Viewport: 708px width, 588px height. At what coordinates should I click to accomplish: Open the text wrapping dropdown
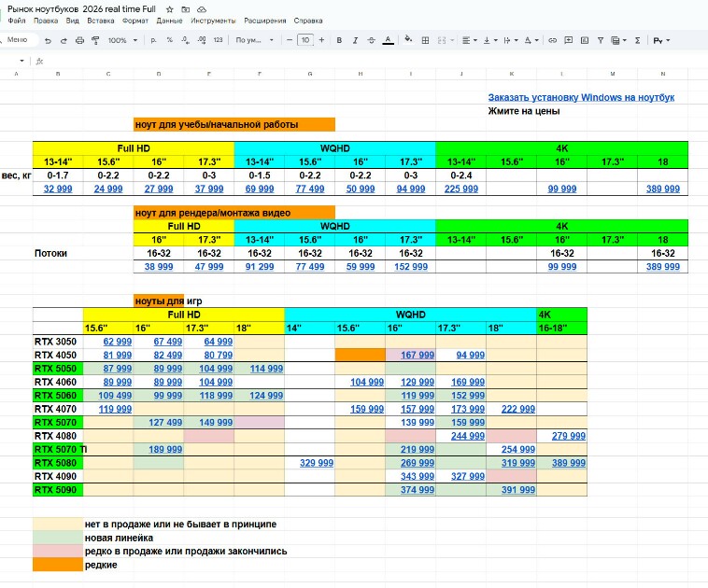pyautogui.click(x=511, y=41)
